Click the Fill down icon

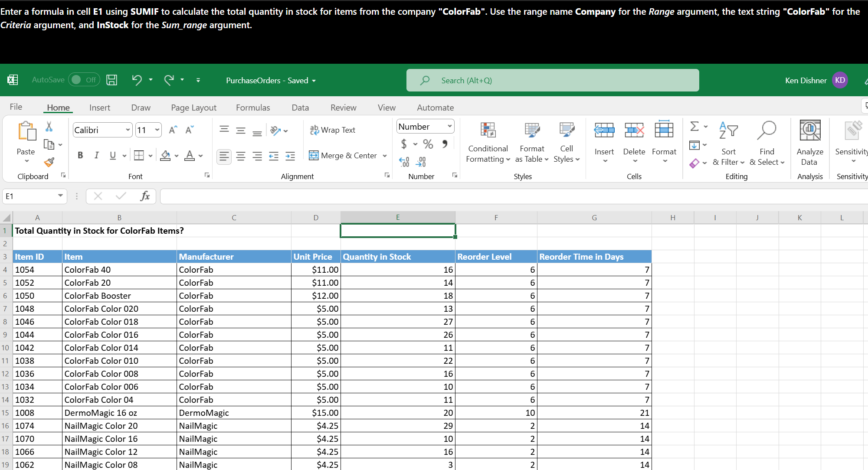tap(694, 145)
